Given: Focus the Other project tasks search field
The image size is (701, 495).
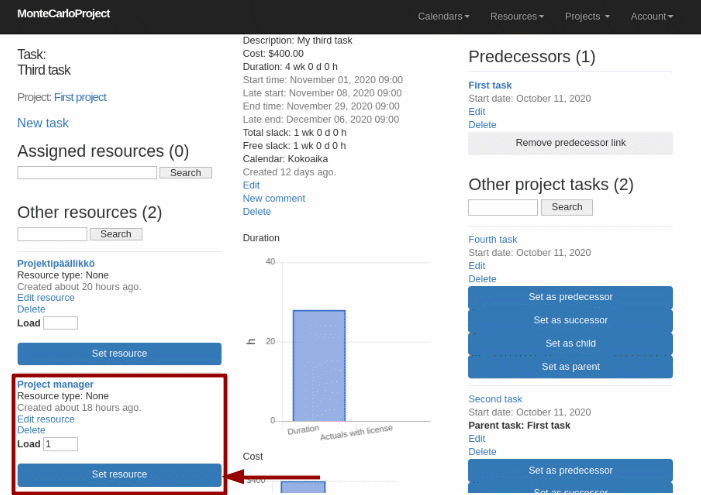Looking at the screenshot, I should 503,207.
